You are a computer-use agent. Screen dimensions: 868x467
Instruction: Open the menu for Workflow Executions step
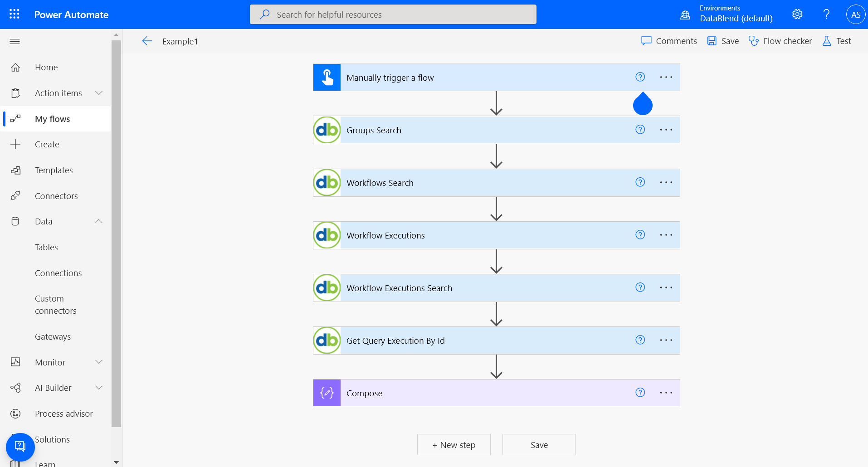coord(666,235)
